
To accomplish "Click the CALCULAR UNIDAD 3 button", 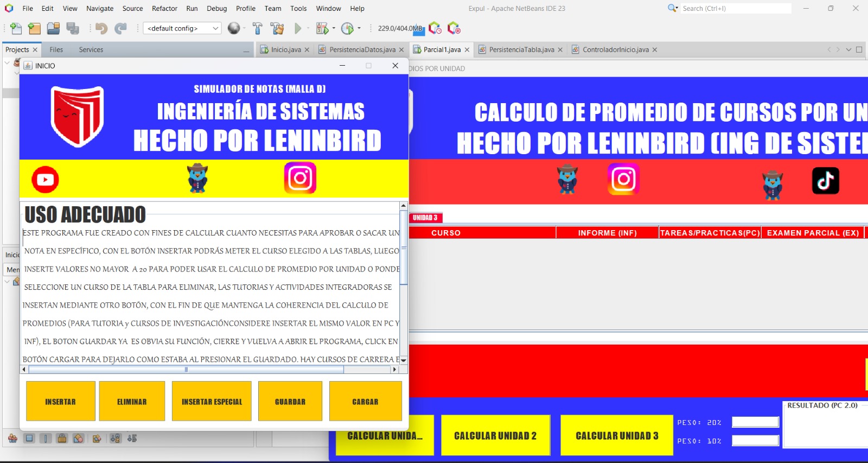I will pos(617,435).
